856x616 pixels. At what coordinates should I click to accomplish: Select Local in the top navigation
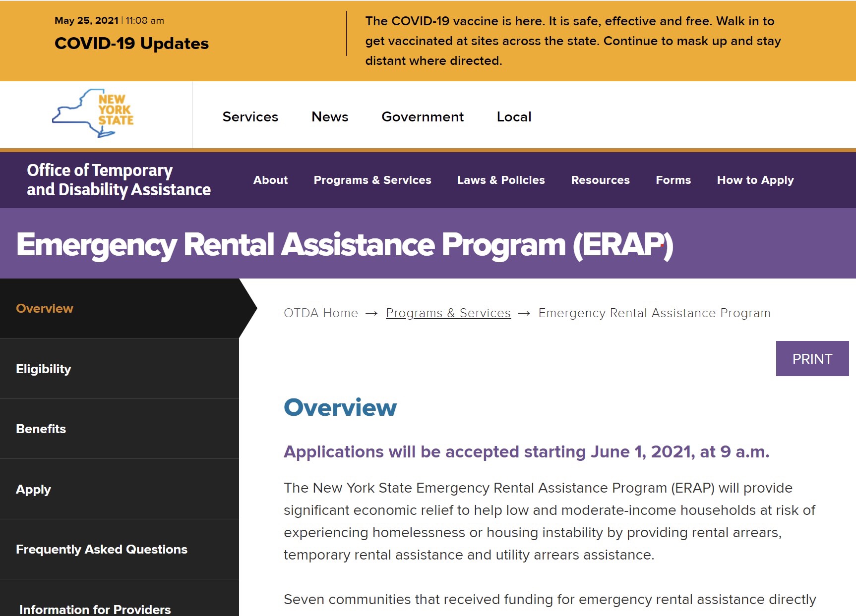point(514,117)
